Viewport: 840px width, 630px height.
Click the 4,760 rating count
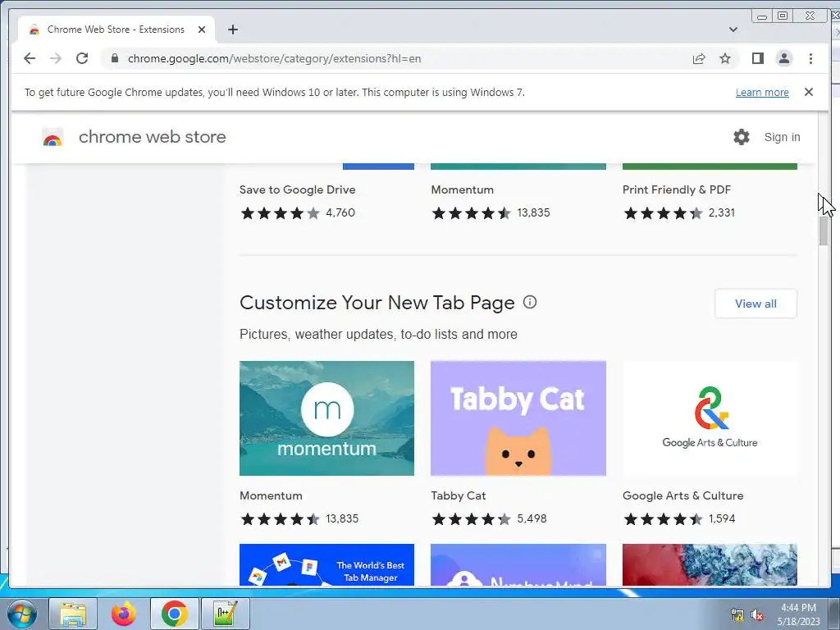(x=340, y=212)
